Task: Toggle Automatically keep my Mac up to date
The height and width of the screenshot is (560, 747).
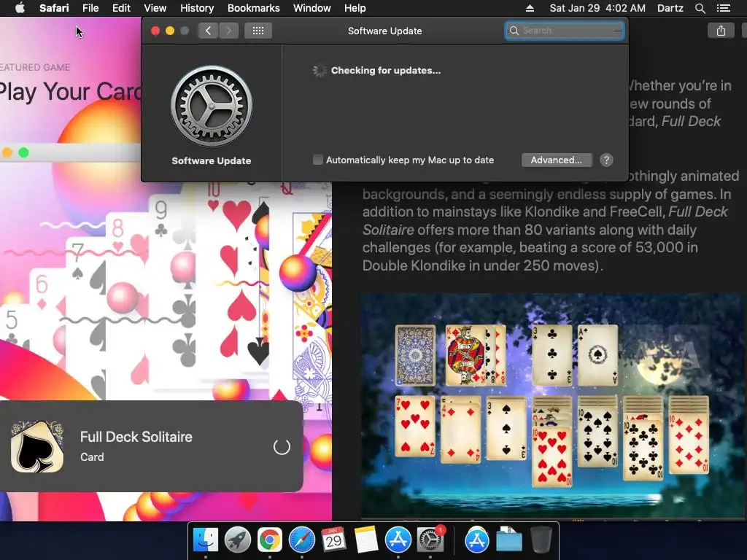Action: pos(318,160)
